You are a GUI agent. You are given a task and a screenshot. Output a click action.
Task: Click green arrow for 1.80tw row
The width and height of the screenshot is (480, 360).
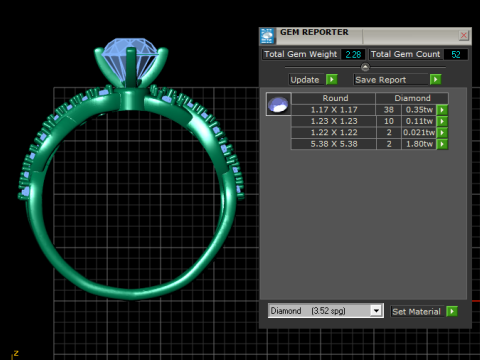[442, 144]
